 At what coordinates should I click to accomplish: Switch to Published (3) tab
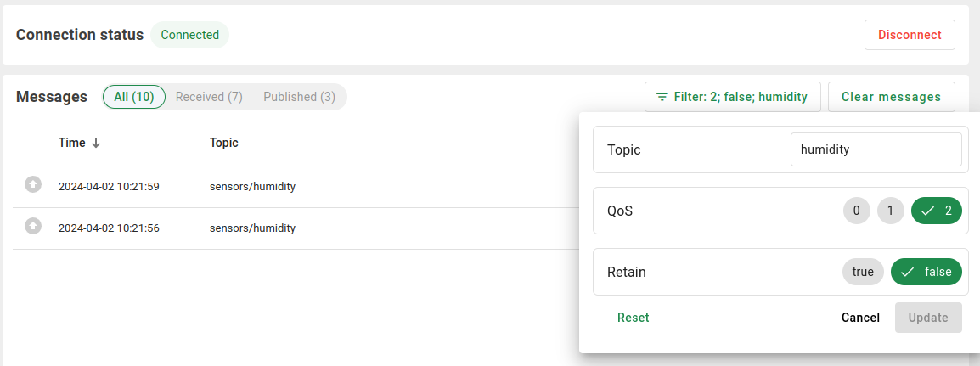299,97
